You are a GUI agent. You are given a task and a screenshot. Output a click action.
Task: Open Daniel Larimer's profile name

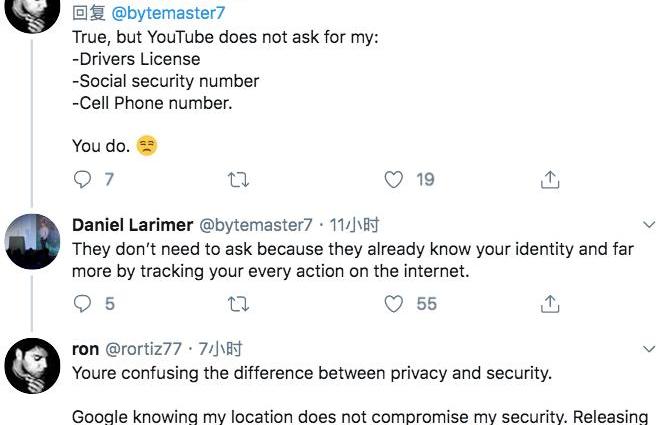click(132, 225)
